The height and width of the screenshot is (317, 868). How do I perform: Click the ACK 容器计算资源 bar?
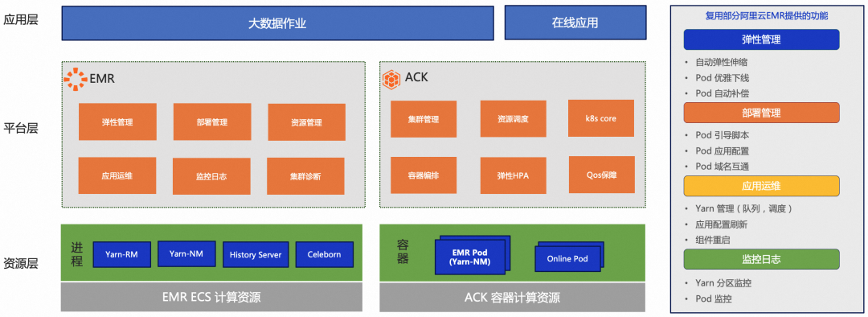coord(512,297)
